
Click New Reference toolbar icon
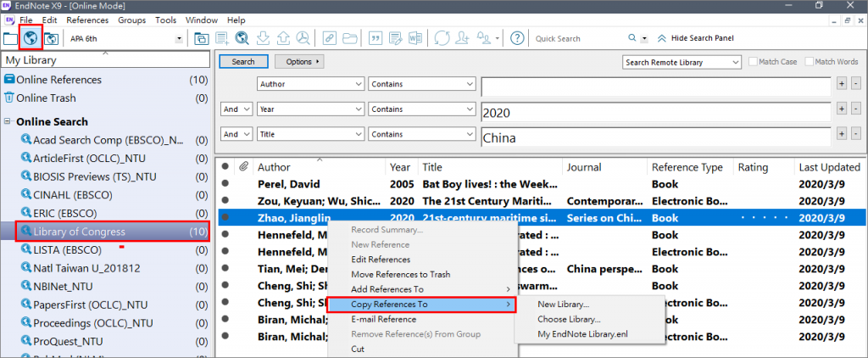coord(222,38)
